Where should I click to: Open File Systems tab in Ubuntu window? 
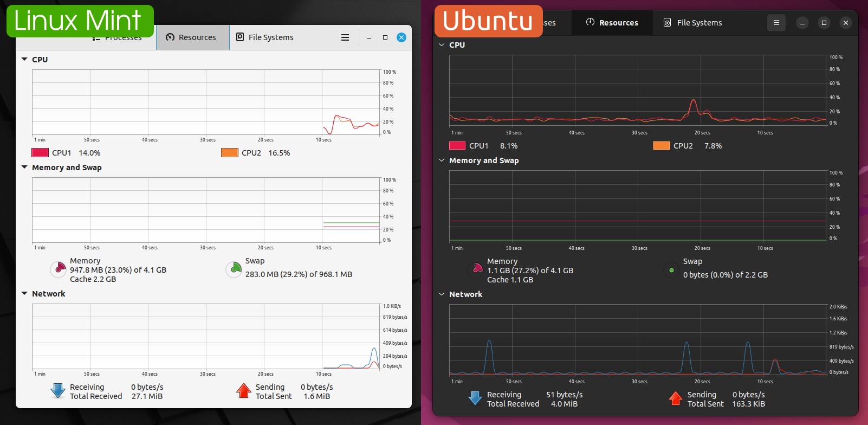[x=693, y=23]
